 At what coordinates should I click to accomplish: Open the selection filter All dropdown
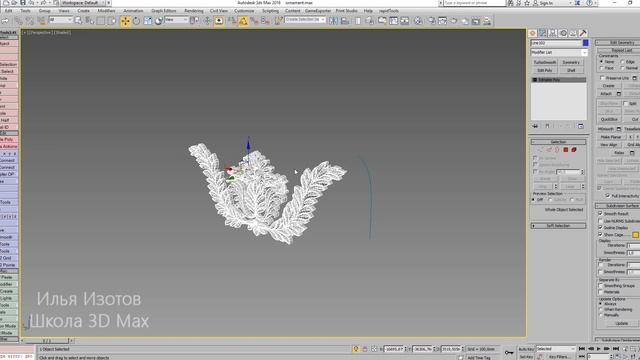[60, 20]
